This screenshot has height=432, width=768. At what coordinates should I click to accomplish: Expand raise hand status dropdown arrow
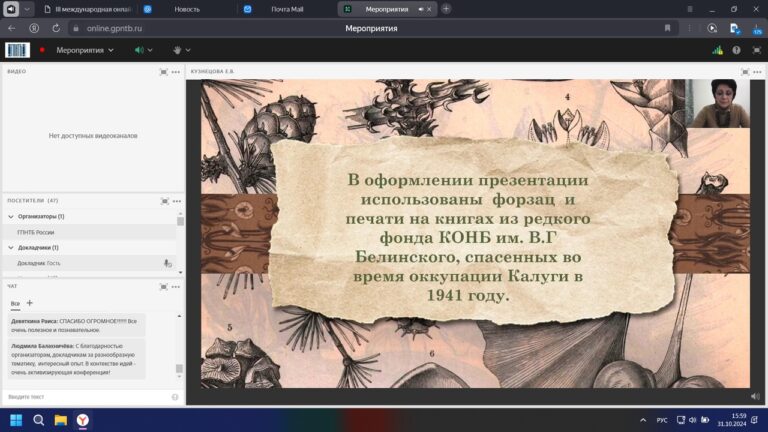click(x=189, y=49)
